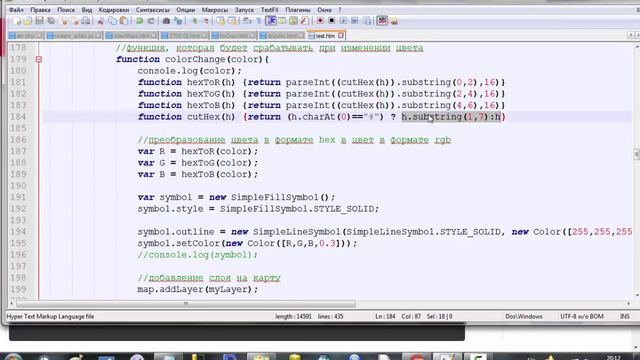Viewport: 640px width, 360px height.
Task: Click the Replace toolbar icon
Action: [178, 21]
